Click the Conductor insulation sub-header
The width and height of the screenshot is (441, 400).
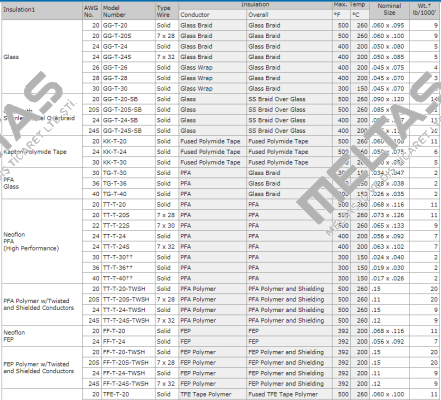(195, 15)
